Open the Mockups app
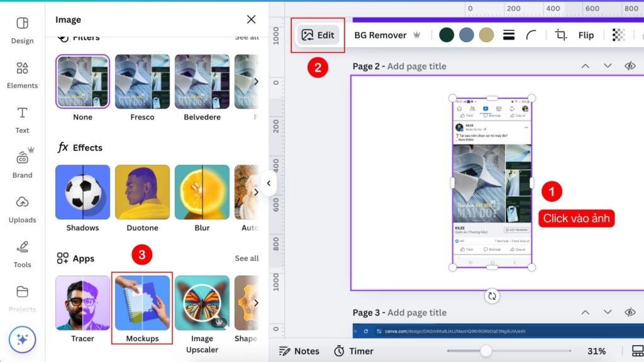This screenshot has width=644, height=362. point(142,303)
